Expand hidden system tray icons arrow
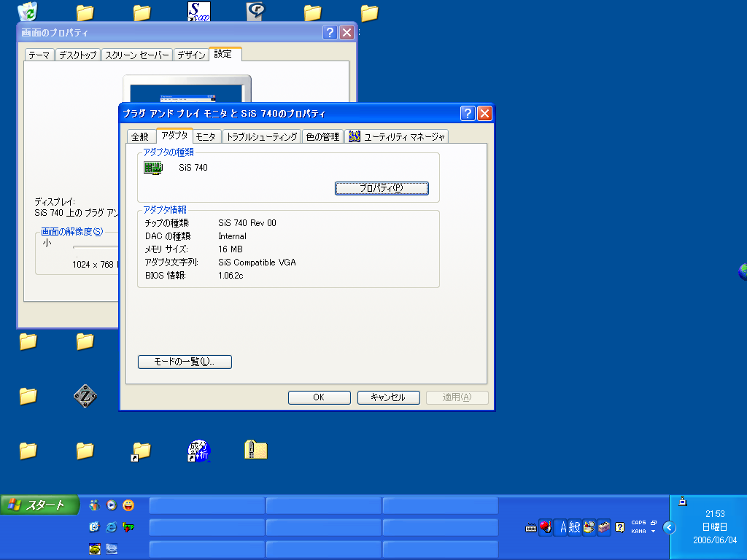 tap(668, 527)
